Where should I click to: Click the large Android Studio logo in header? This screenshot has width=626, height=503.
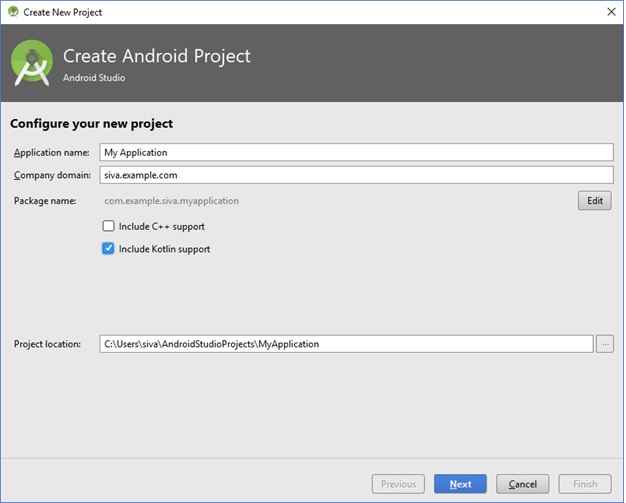click(32, 63)
